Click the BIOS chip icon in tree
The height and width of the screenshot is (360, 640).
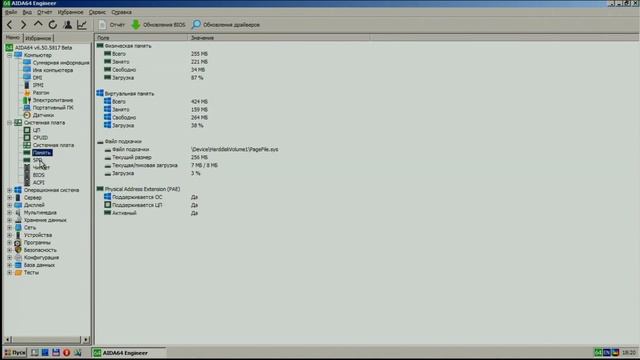point(27,175)
